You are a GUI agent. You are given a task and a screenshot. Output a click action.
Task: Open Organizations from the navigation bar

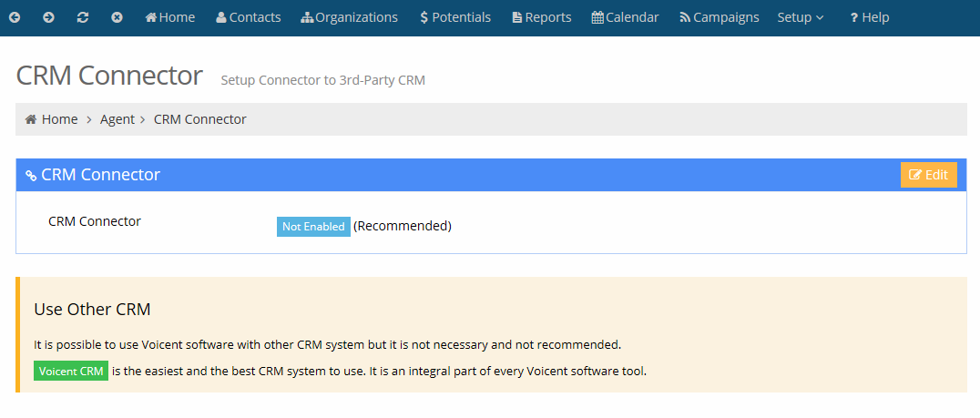pyautogui.click(x=350, y=17)
